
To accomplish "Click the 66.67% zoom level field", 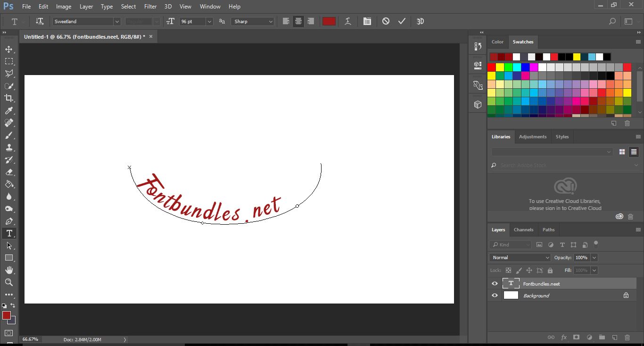I will (x=31, y=339).
